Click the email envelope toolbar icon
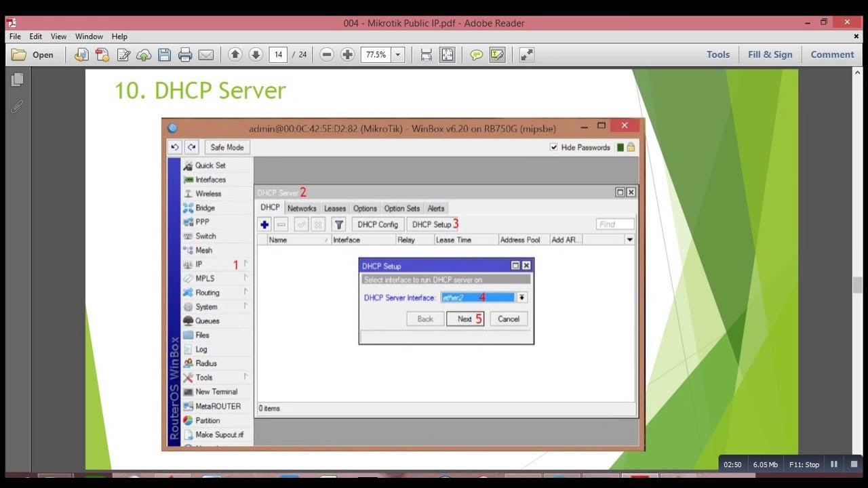 [206, 55]
